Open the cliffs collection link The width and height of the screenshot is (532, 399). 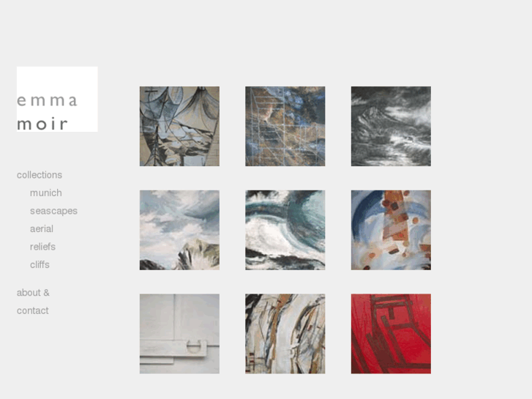(40, 265)
